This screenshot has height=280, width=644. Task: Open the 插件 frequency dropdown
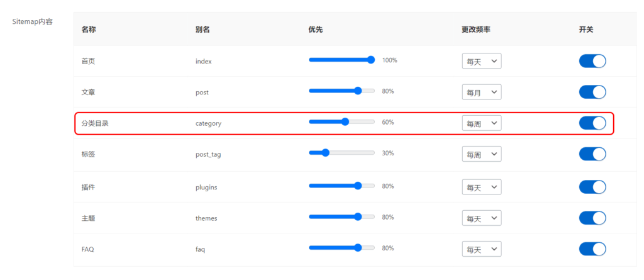481,187
